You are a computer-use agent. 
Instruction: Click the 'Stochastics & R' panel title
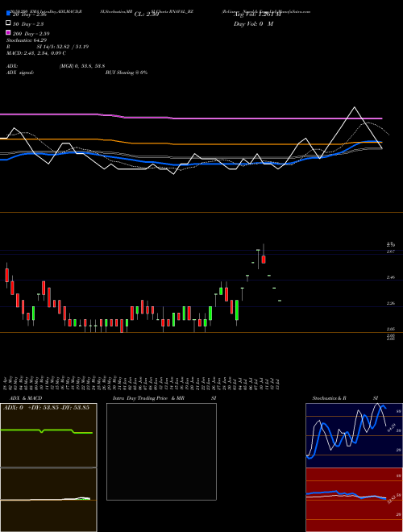tap(329, 398)
